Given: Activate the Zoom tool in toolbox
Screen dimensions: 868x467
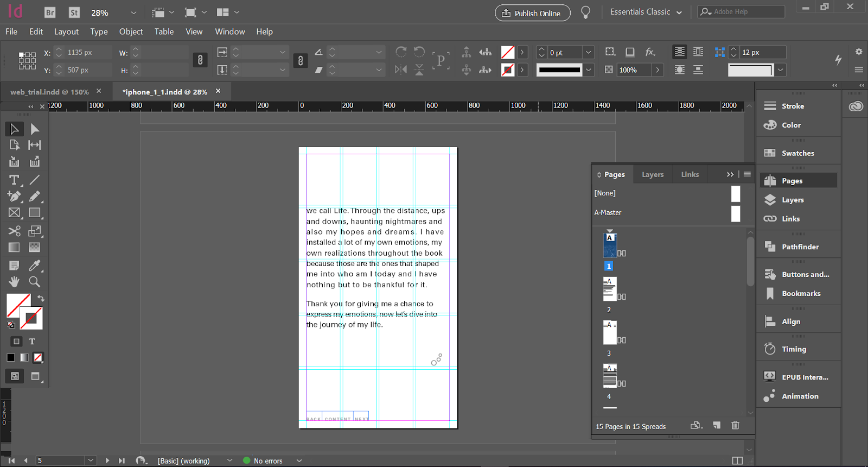Looking at the screenshot, I should [x=34, y=281].
